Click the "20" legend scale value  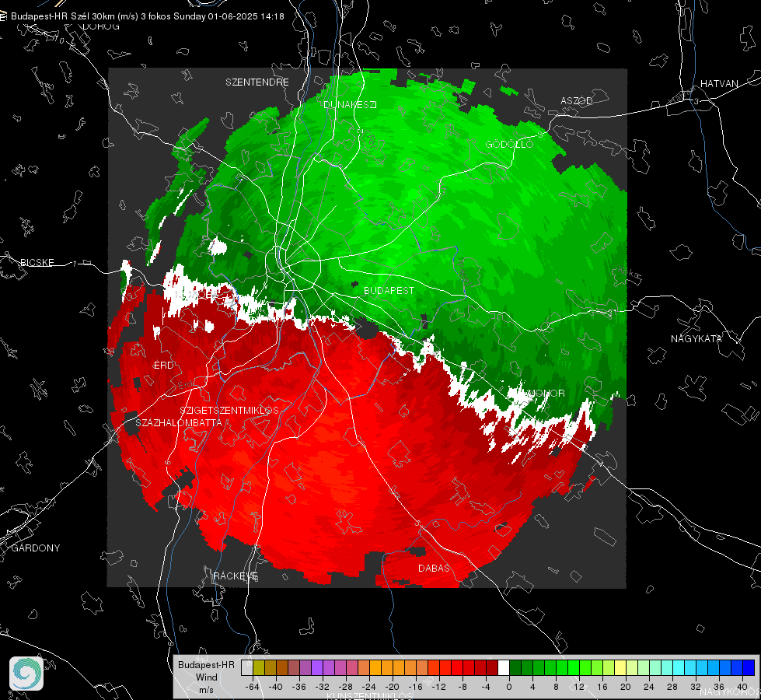(626, 687)
